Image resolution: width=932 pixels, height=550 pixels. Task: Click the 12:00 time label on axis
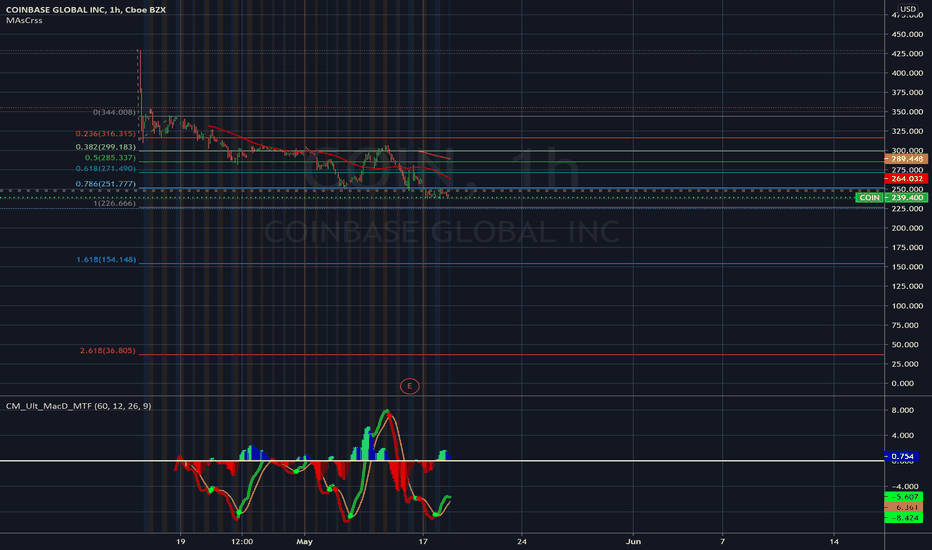point(242,542)
